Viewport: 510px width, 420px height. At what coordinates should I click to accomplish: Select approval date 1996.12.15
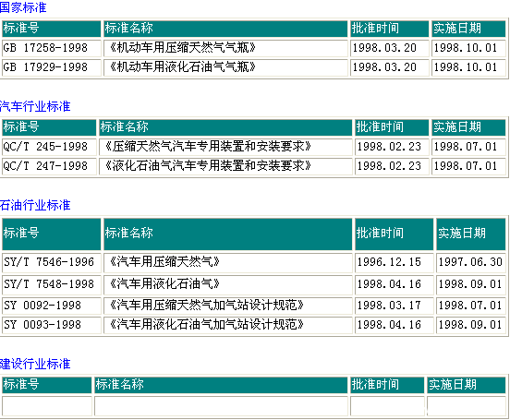click(389, 262)
